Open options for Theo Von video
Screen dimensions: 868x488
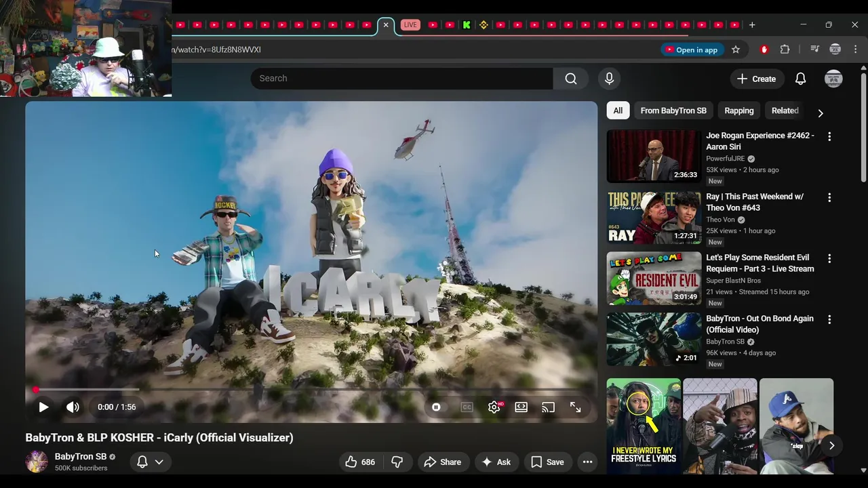click(829, 197)
